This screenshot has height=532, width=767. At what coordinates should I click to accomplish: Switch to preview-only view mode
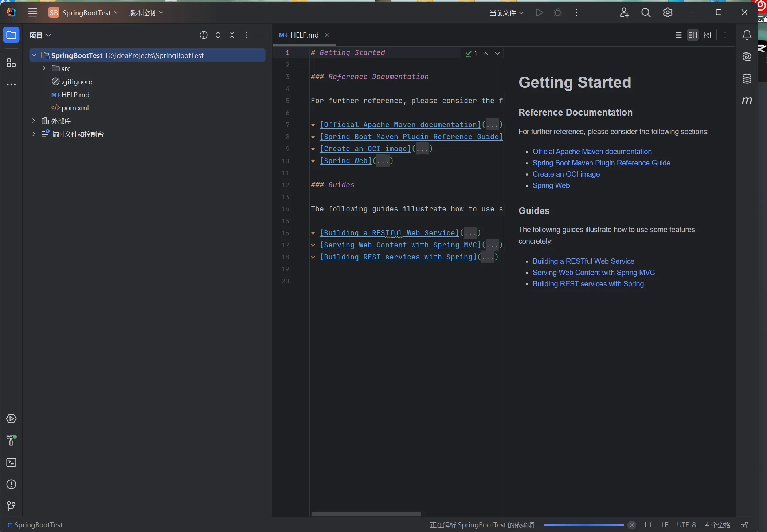(707, 35)
